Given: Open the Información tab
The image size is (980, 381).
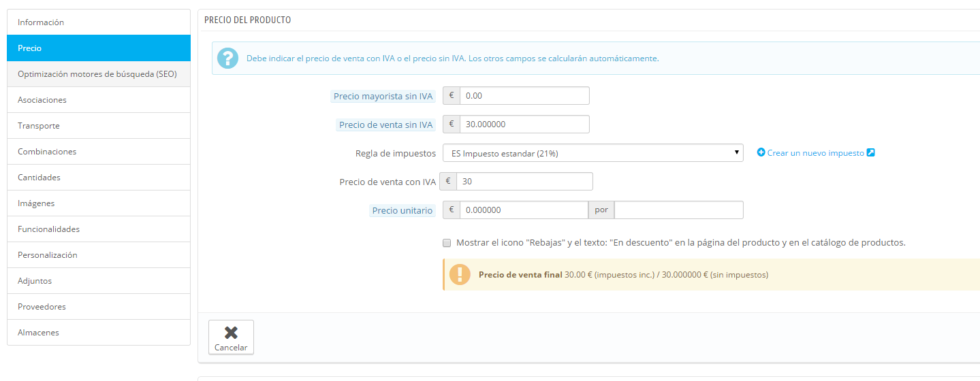Looking at the screenshot, I should click(x=99, y=22).
